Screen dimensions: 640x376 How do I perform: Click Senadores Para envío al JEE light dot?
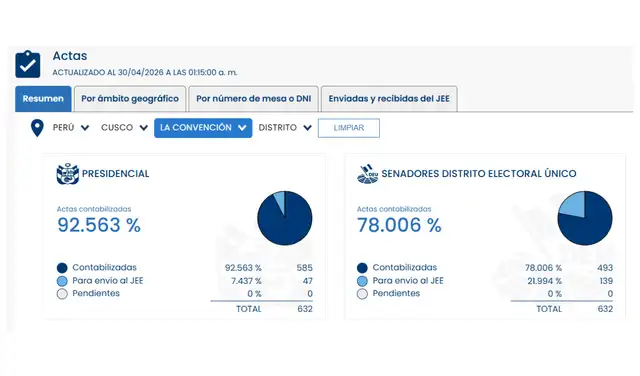pyautogui.click(x=362, y=281)
